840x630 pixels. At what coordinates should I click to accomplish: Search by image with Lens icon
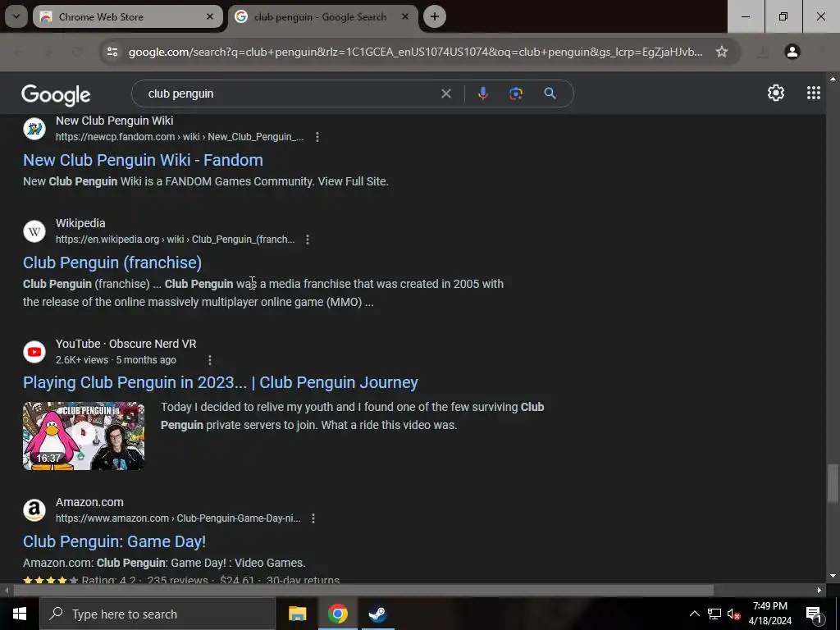(516, 94)
